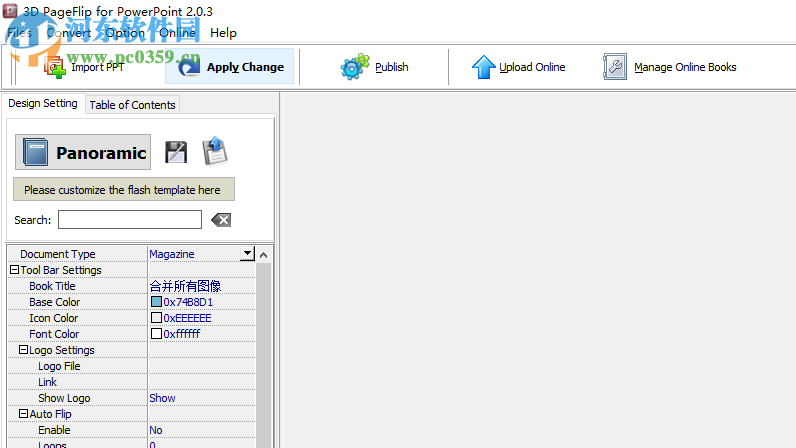Click the Font Color swatch 0xffffff
Viewport: 796px width, 448px height.
coord(156,334)
